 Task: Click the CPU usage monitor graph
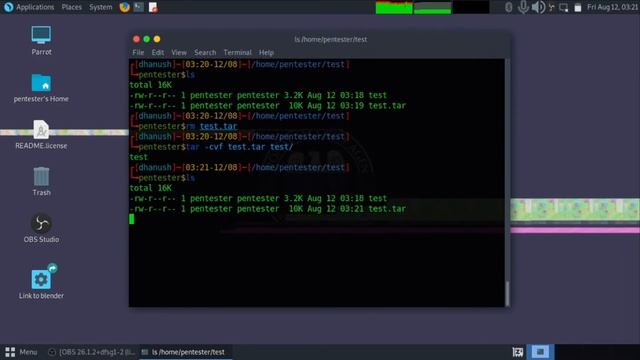click(x=394, y=7)
